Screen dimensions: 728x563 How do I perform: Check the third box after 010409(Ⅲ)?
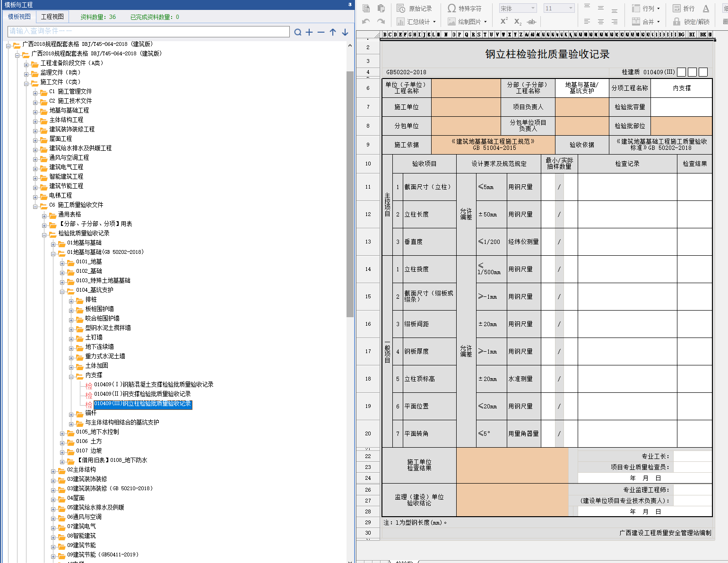click(x=703, y=72)
